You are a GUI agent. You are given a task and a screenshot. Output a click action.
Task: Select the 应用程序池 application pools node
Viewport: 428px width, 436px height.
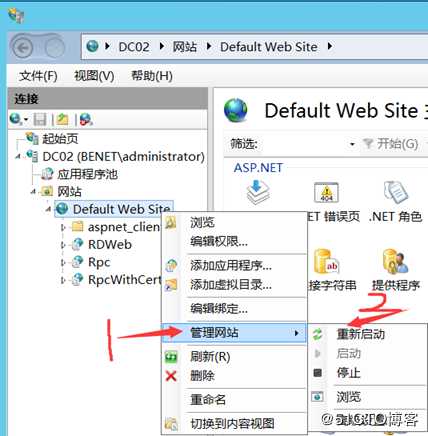(87, 174)
